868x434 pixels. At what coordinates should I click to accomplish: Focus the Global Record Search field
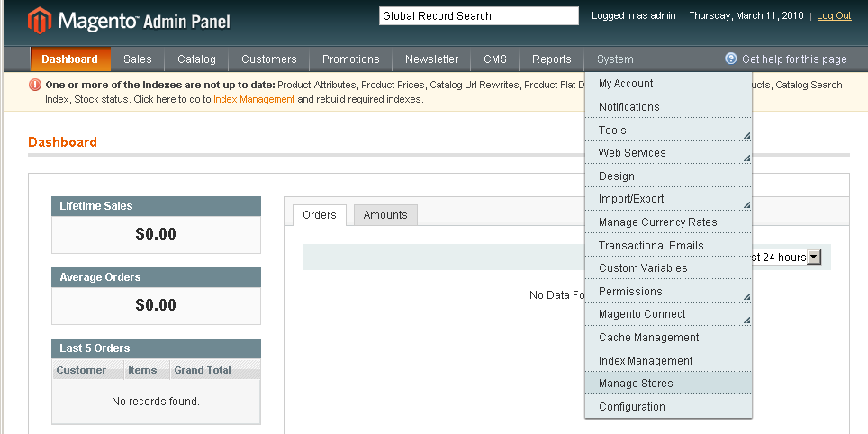click(479, 16)
